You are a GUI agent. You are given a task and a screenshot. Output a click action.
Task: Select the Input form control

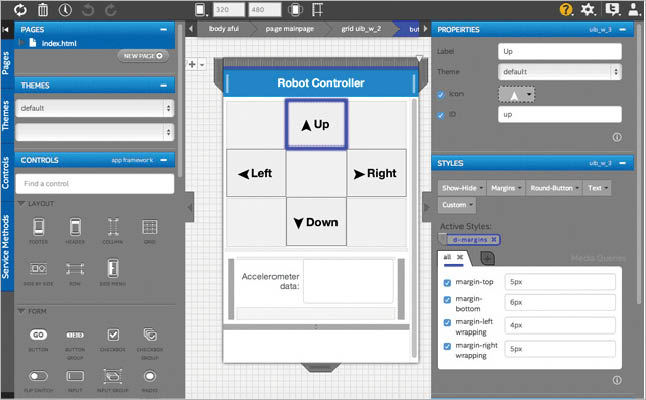(x=75, y=381)
